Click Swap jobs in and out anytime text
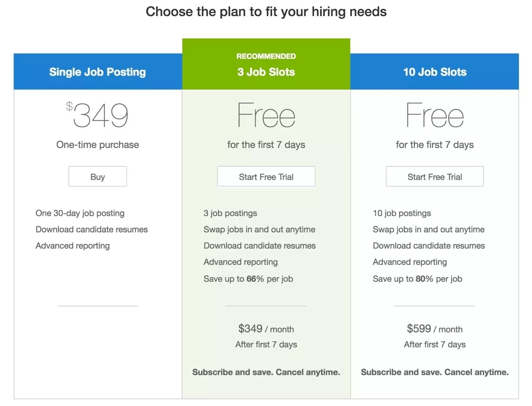The height and width of the screenshot is (406, 532). point(259,229)
